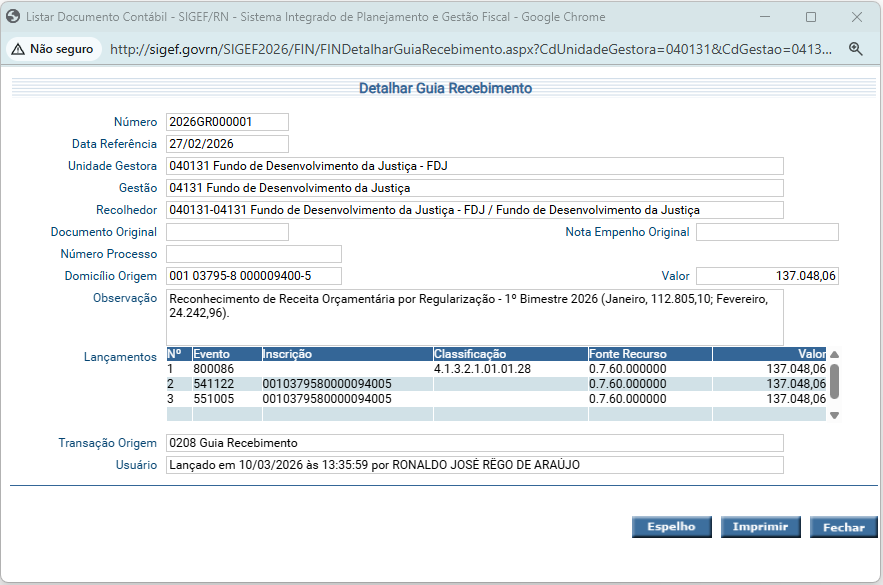
Task: Click the Nota Empenho Original field
Action: [766, 232]
